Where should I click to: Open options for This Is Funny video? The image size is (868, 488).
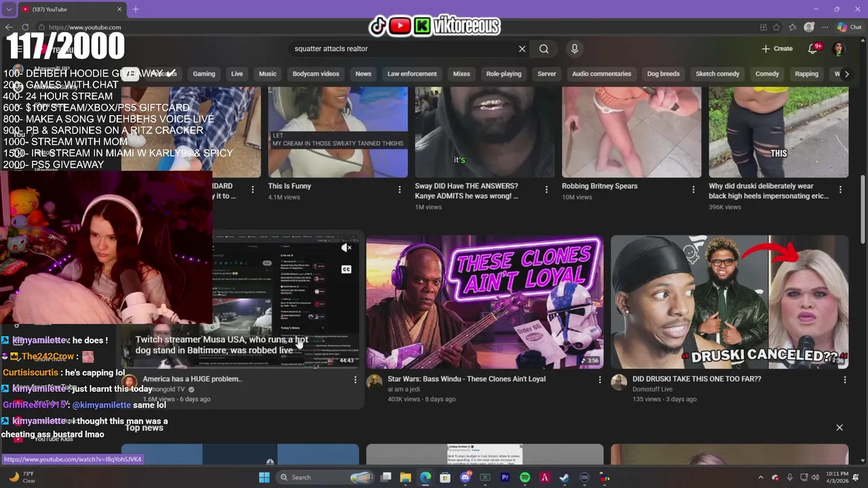pyautogui.click(x=399, y=190)
